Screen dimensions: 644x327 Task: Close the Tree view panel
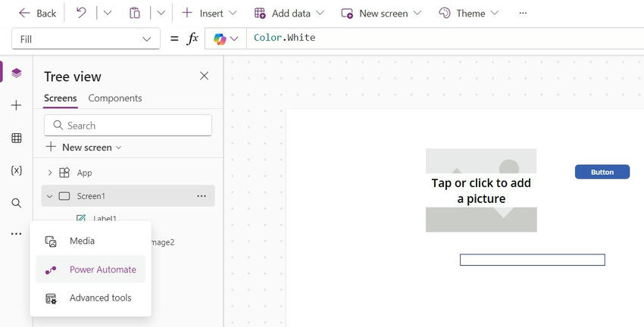(204, 76)
